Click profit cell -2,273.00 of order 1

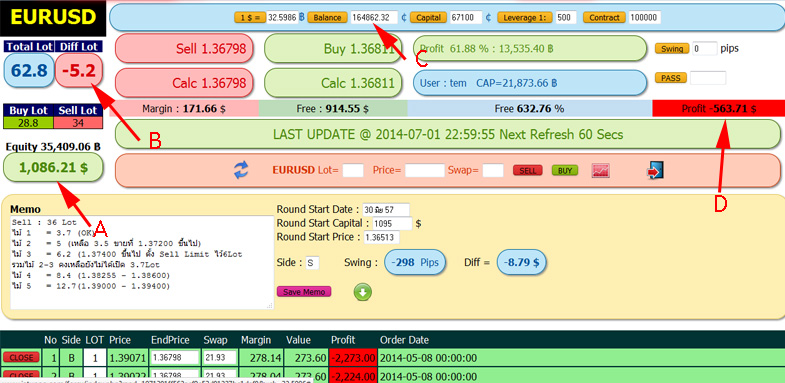(x=353, y=357)
